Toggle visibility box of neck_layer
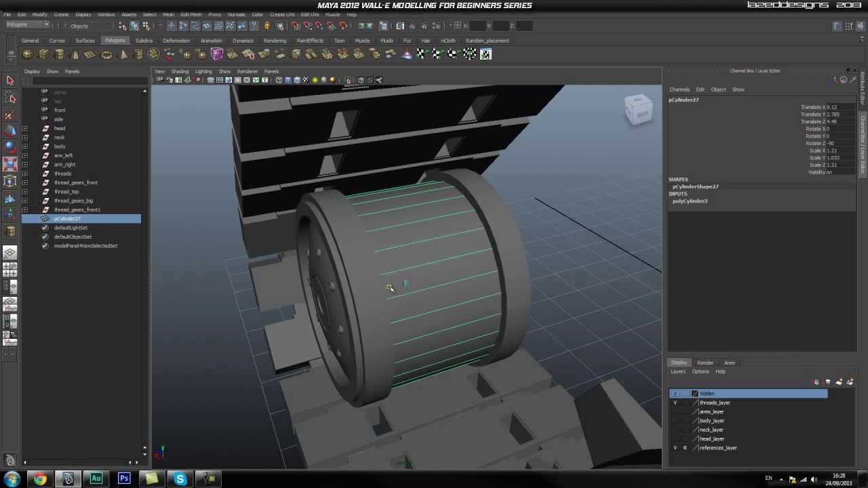The image size is (868, 488). 675,430
